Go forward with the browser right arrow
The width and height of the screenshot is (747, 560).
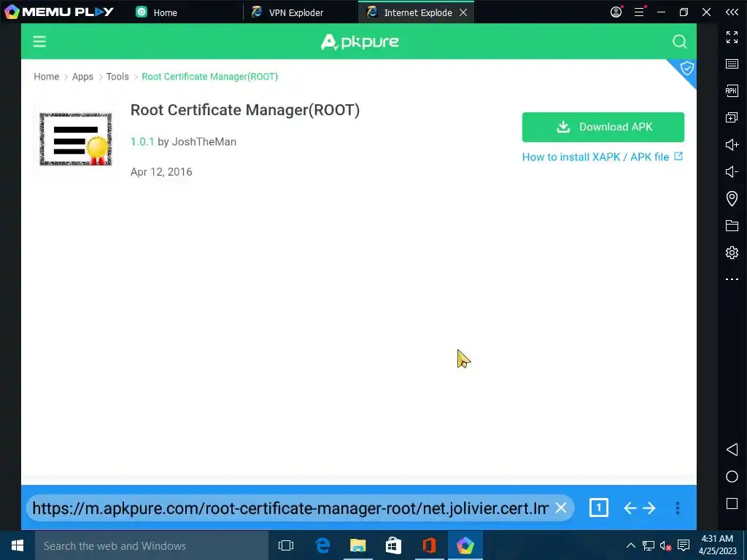tap(649, 508)
